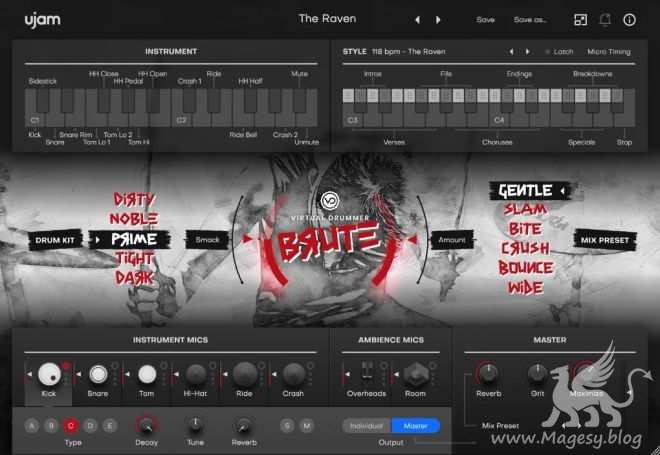Go to previous preset arrow beside The Raven
Screen dimensions: 660x455
point(418,20)
